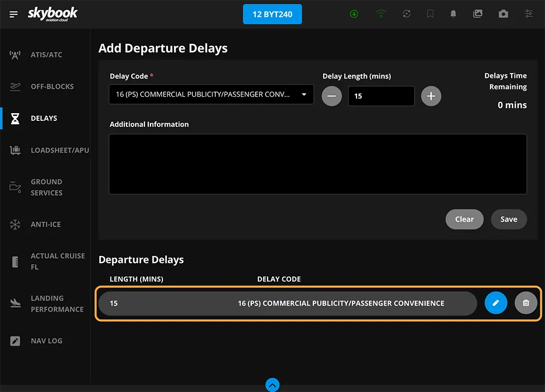The height and width of the screenshot is (392, 545).
Task: Expand the bottom panel chevron
Action: 272,385
